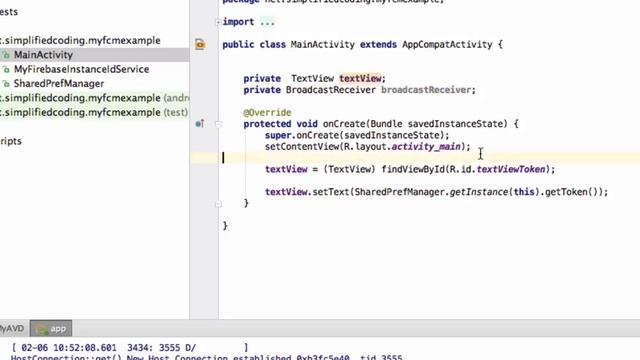
Task: Collapse the onCreate method fold marker
Action: [218, 124]
